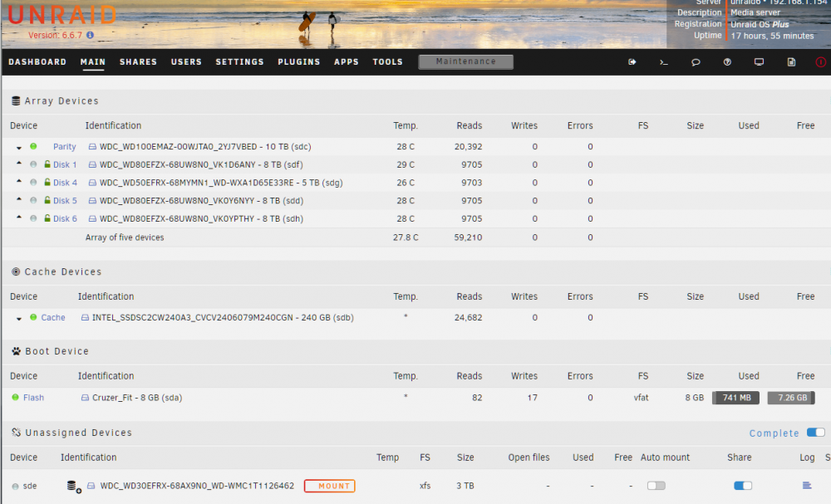Click the Reads value 20,392 for Parity

[x=468, y=147]
